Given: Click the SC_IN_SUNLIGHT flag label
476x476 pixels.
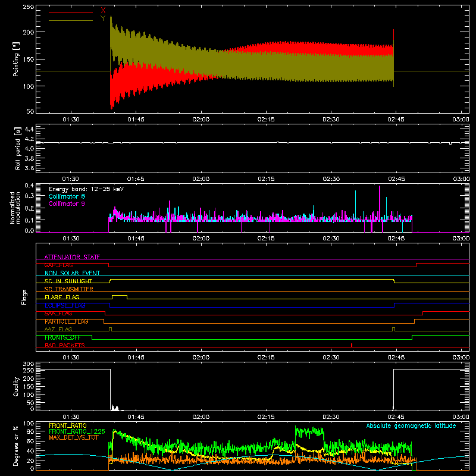Looking at the screenshot, I should (68, 281).
